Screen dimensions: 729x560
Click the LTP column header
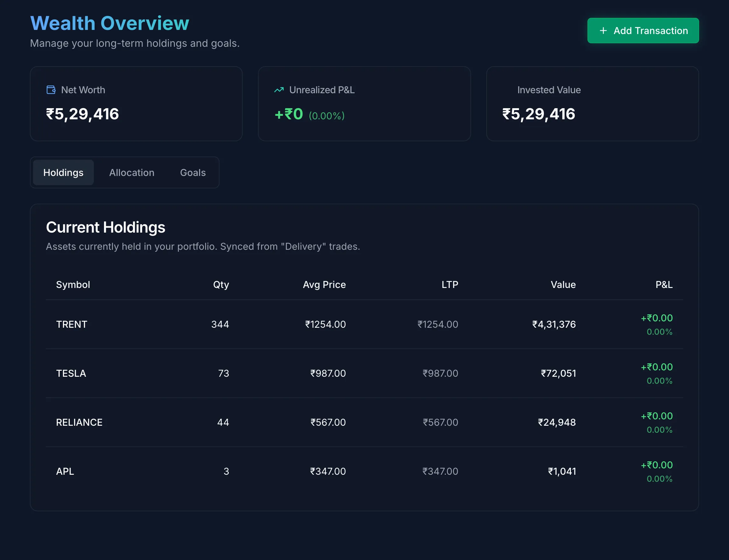[x=450, y=284]
